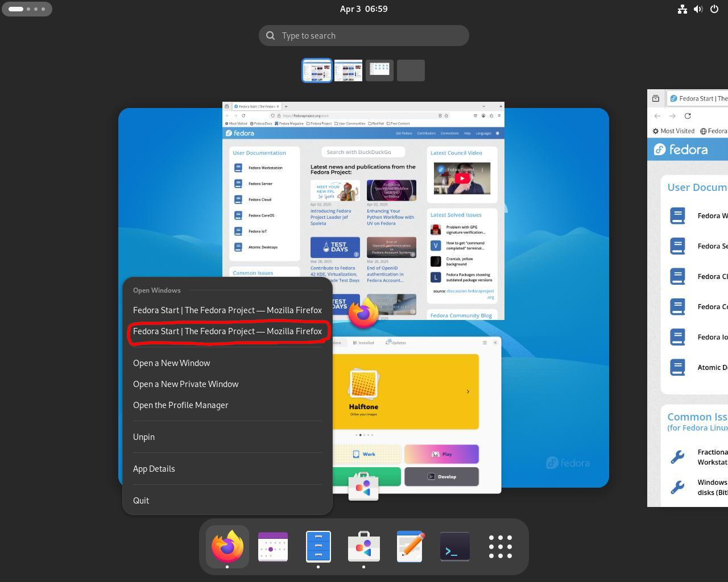This screenshot has height=582, width=728.
Task: Click Contributors in the centered Firefox preview
Action: tap(426, 133)
